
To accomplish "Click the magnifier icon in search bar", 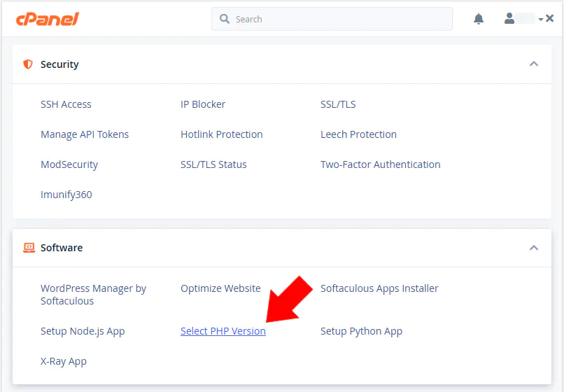I will pyautogui.click(x=225, y=19).
